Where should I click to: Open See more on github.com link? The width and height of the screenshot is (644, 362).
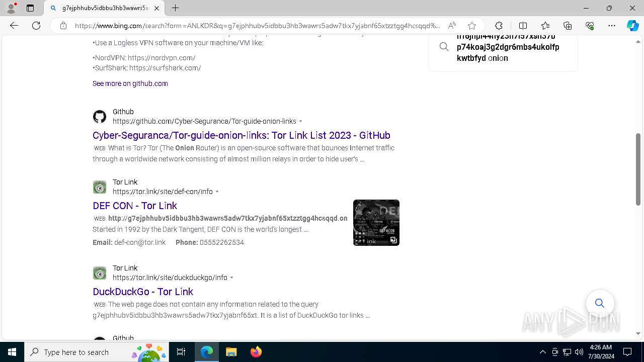click(x=130, y=83)
